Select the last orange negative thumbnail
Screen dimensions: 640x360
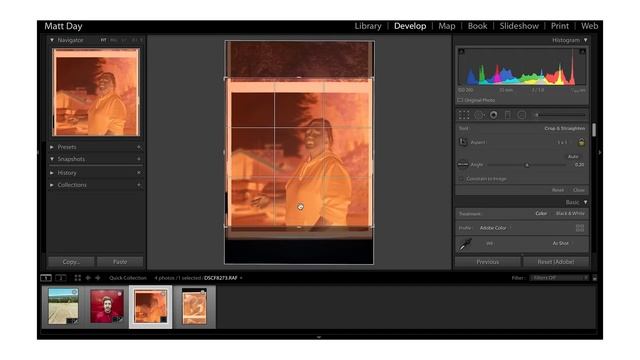tap(194, 307)
